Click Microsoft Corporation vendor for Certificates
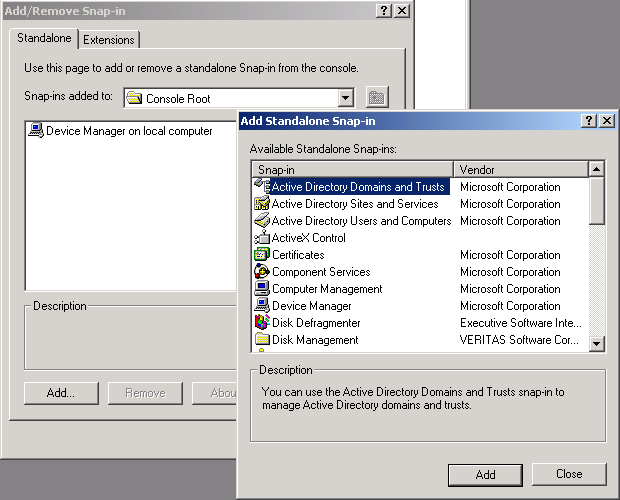 click(x=510, y=255)
